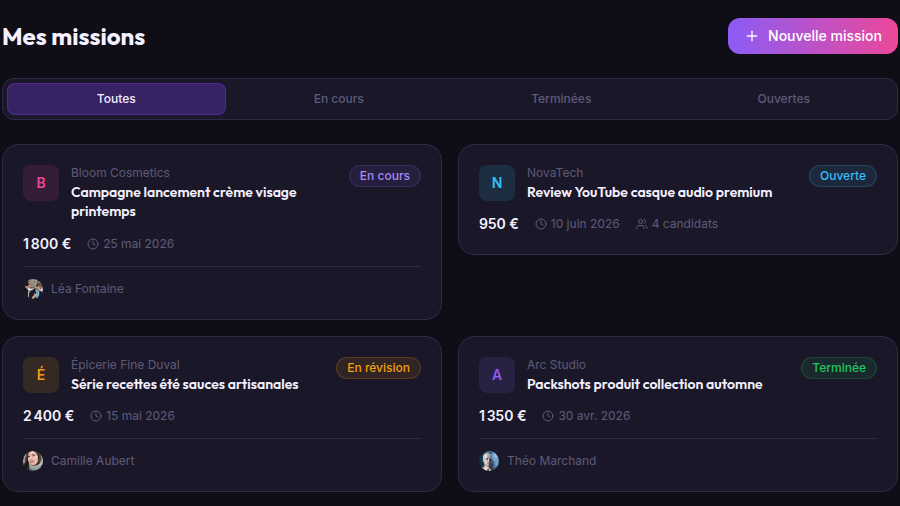Click the clock icon next to 30 avr. 2026
900x506 pixels.
pos(548,417)
